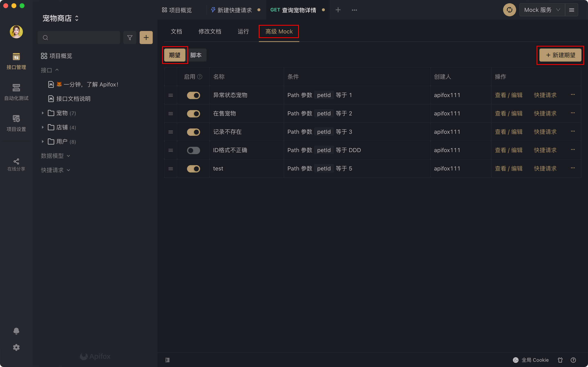Turn off the test expectation toggle
The width and height of the screenshot is (588, 367).
coord(193,169)
